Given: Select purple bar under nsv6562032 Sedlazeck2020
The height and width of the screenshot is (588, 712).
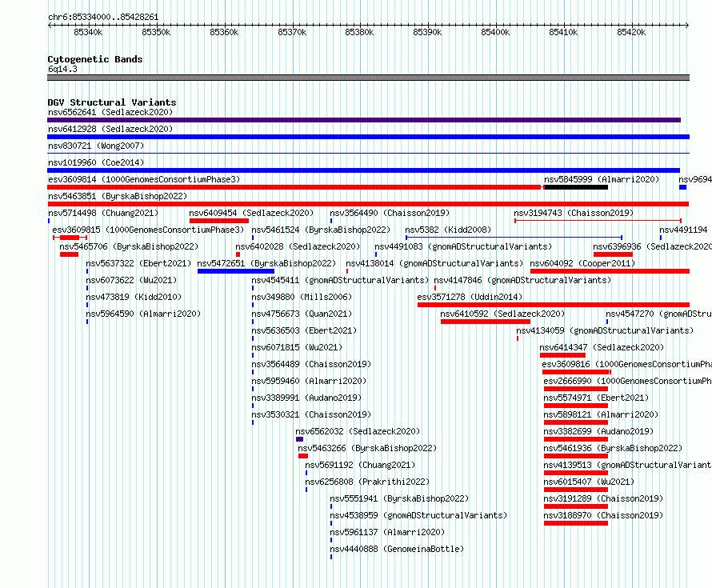Looking at the screenshot, I should [299, 439].
